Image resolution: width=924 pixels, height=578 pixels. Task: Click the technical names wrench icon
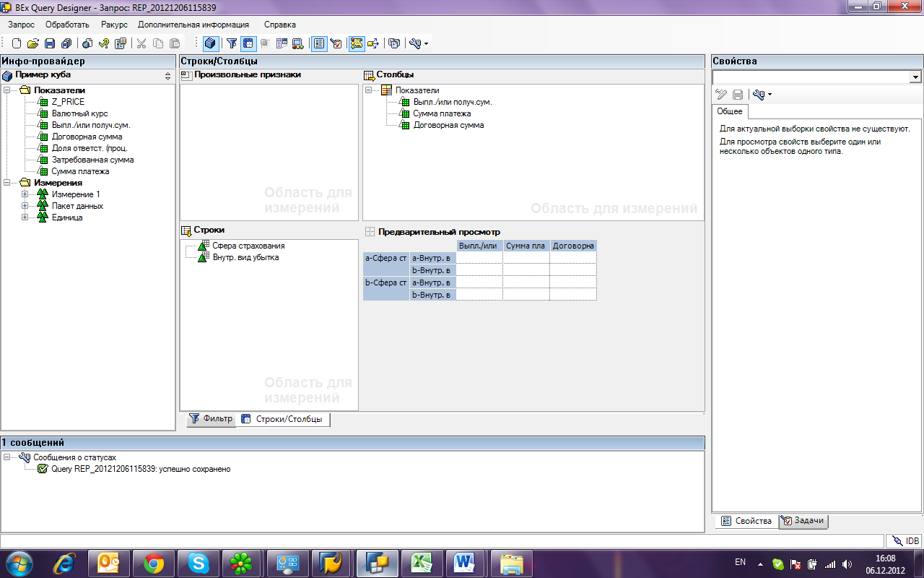point(415,43)
